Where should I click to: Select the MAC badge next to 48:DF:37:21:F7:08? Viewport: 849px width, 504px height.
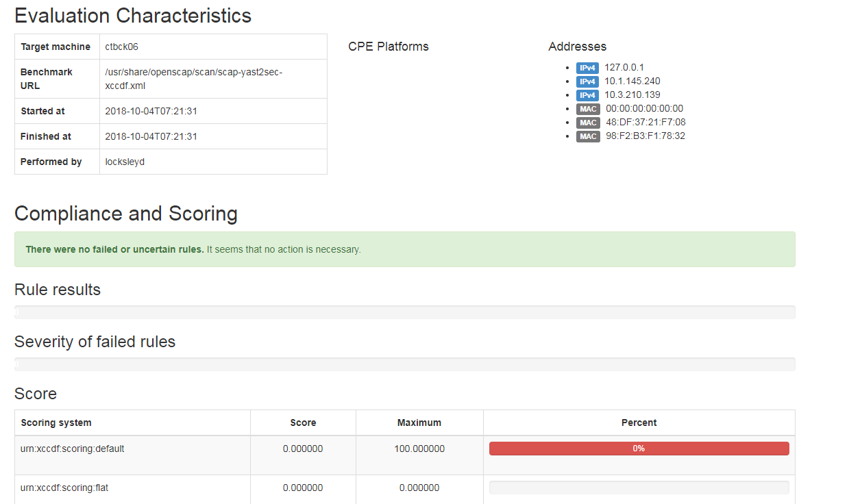point(587,123)
